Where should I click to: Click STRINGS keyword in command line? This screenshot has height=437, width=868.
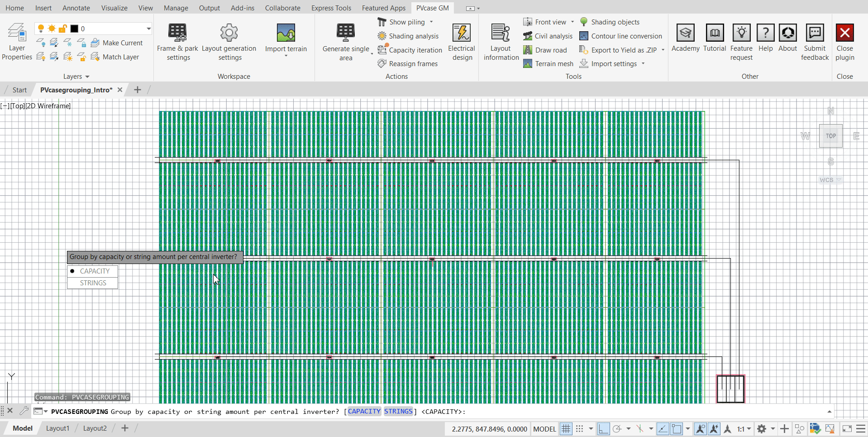(x=398, y=411)
